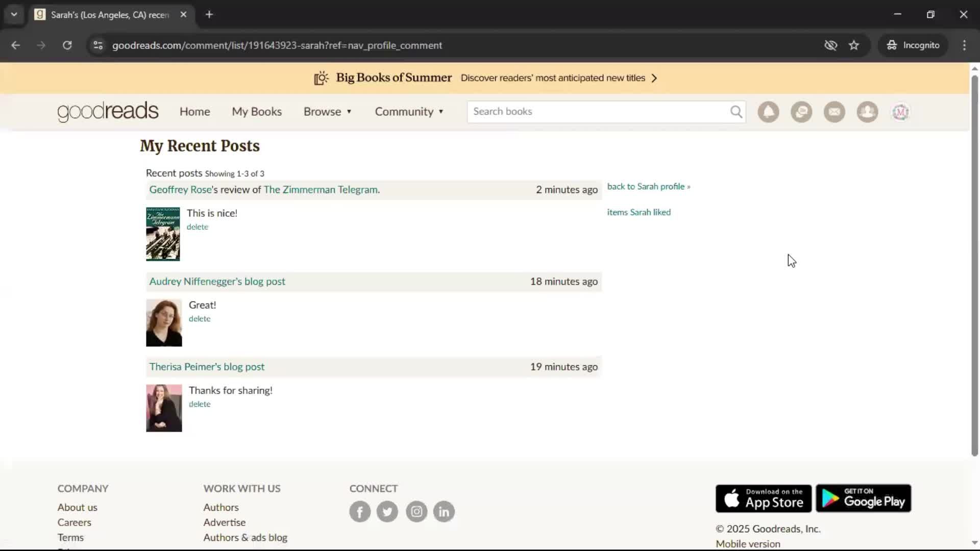Open the Twitter icon in Connect

point(387,511)
